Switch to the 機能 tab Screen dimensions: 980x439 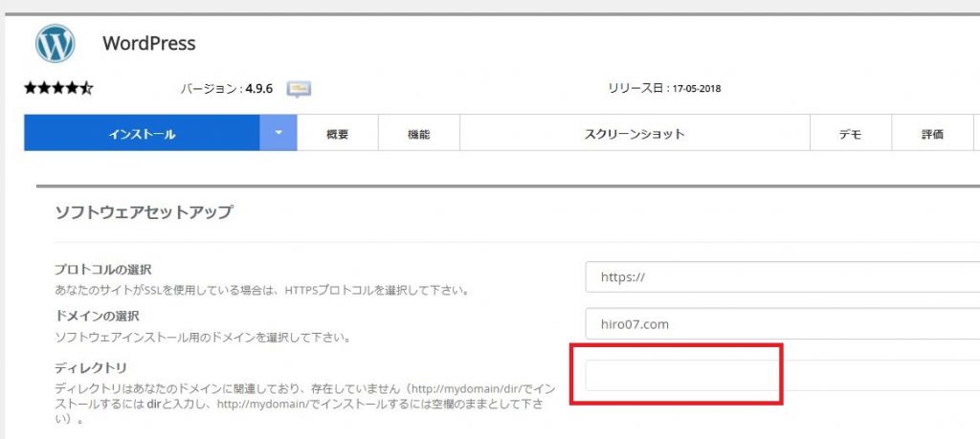point(419,134)
